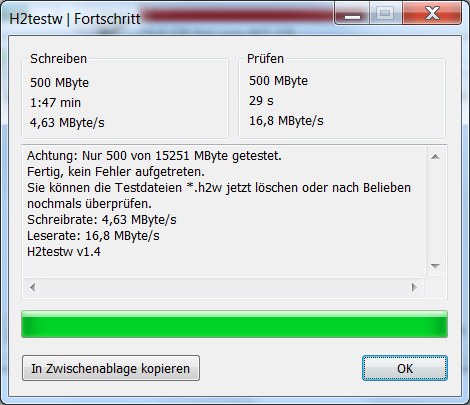Click the green progress bar
The image size is (470, 405).
coord(234,324)
